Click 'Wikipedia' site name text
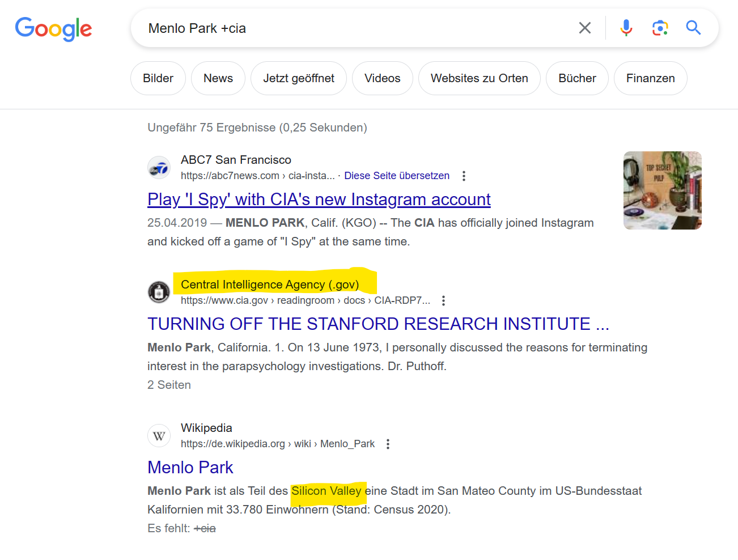The image size is (738, 560). pos(206,428)
